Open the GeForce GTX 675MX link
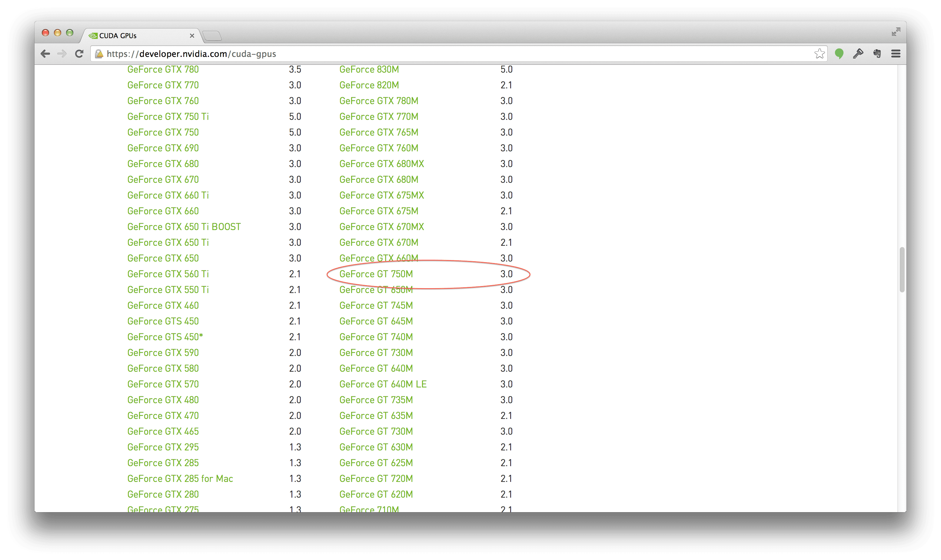Screen dimensions: 941x560 click(x=381, y=195)
